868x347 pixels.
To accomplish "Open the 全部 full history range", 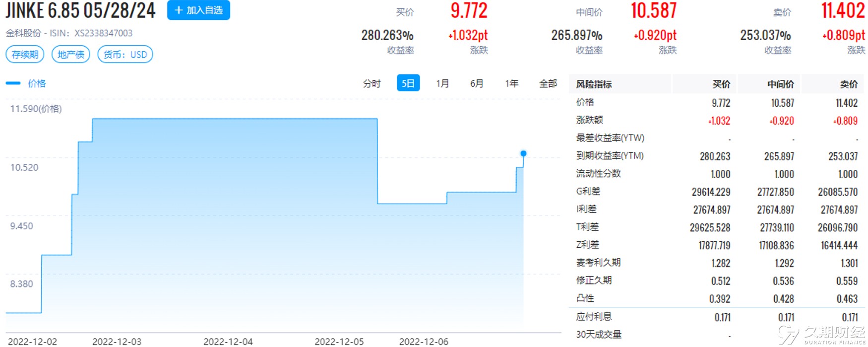I will point(548,83).
